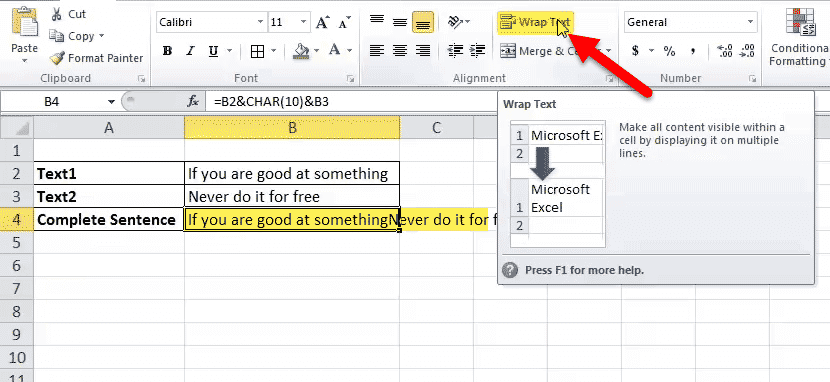
Task: Click the Complete Sentence cell
Action: [x=109, y=220]
